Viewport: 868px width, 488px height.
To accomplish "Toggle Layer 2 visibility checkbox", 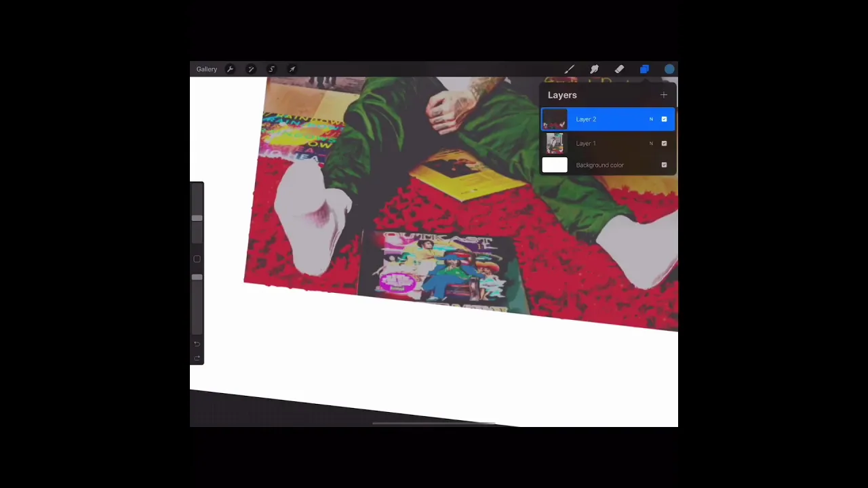I will pyautogui.click(x=664, y=119).
